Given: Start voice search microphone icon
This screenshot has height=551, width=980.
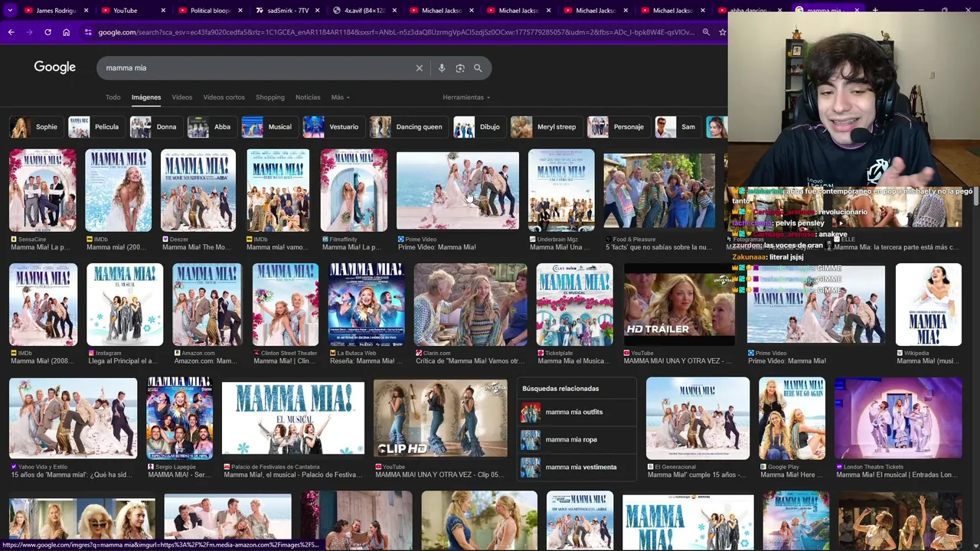Looking at the screenshot, I should coord(442,68).
